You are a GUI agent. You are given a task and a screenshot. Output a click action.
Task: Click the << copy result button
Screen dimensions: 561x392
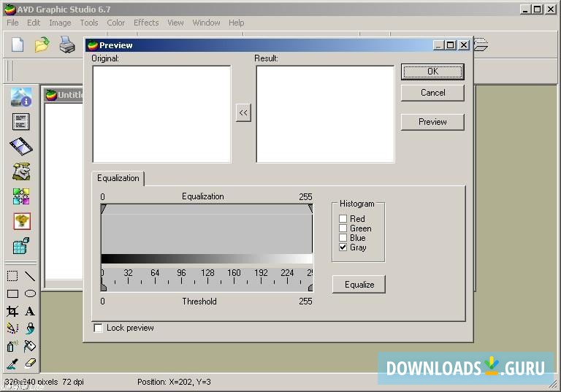pos(243,112)
